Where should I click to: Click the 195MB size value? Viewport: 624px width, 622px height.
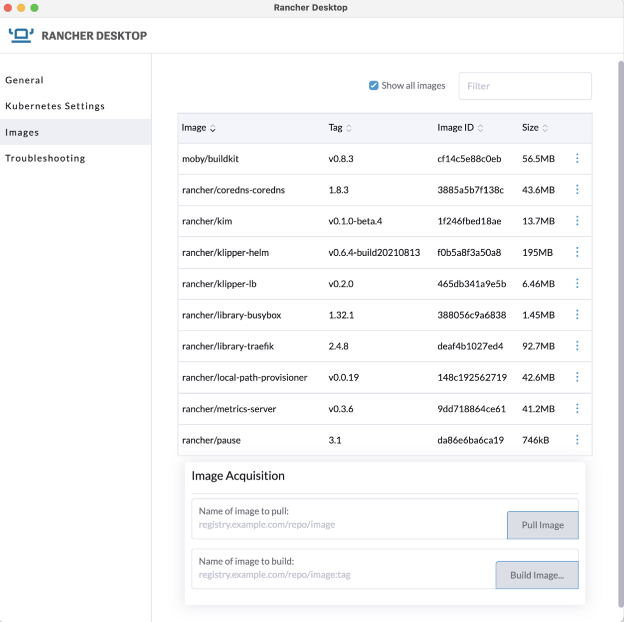(x=537, y=252)
